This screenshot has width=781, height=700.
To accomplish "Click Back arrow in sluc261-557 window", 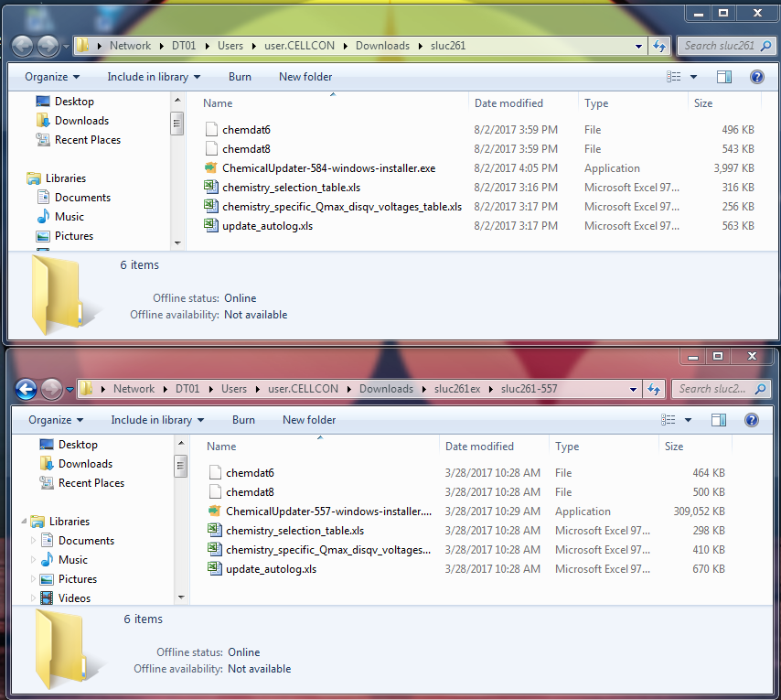I will coord(26,389).
